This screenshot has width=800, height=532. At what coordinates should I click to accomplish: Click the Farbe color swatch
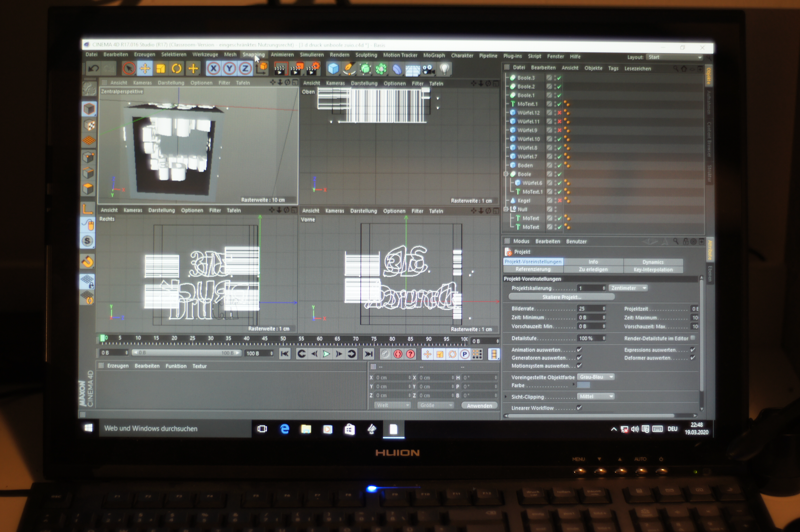point(583,385)
